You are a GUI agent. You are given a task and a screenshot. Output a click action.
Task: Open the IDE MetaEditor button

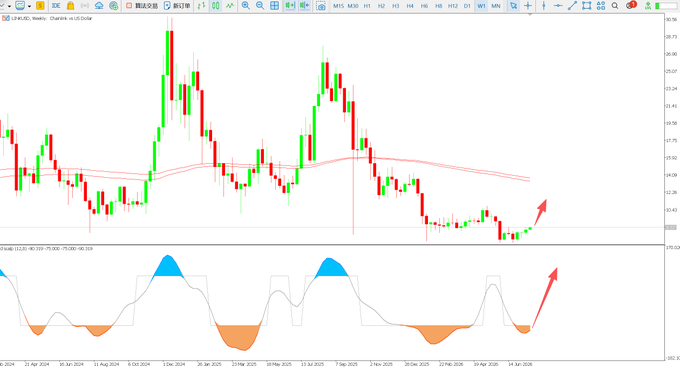click(56, 6)
